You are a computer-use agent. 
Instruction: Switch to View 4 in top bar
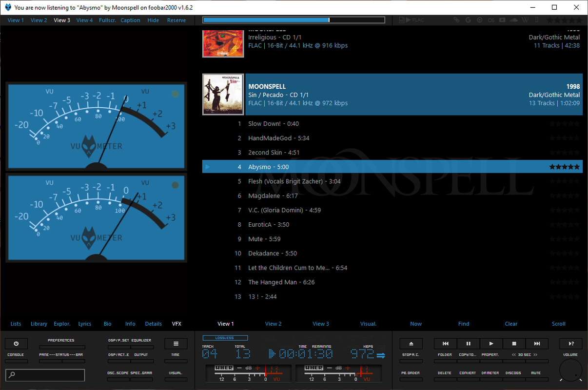pos(84,20)
